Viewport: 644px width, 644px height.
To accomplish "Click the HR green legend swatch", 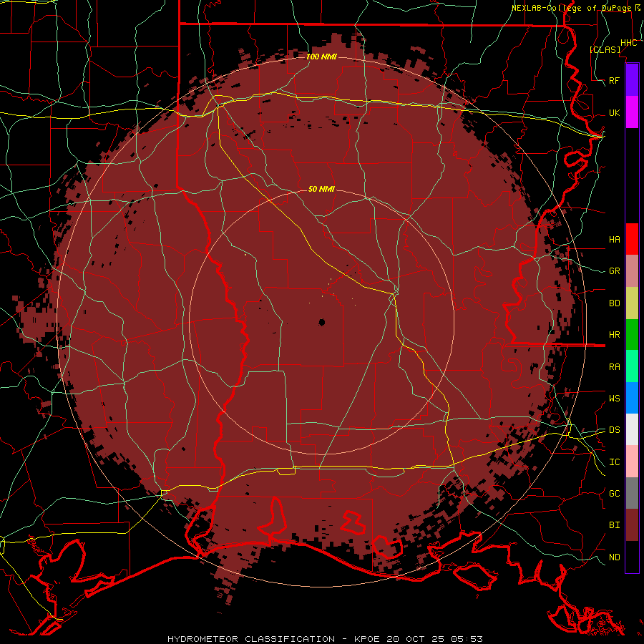I will tap(632, 335).
